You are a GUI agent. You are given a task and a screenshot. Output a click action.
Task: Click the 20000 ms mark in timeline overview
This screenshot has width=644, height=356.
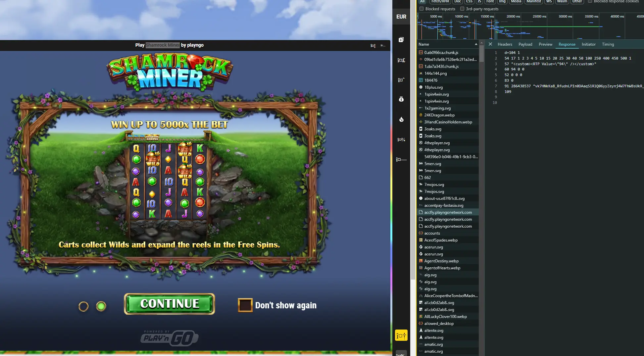tap(513, 16)
